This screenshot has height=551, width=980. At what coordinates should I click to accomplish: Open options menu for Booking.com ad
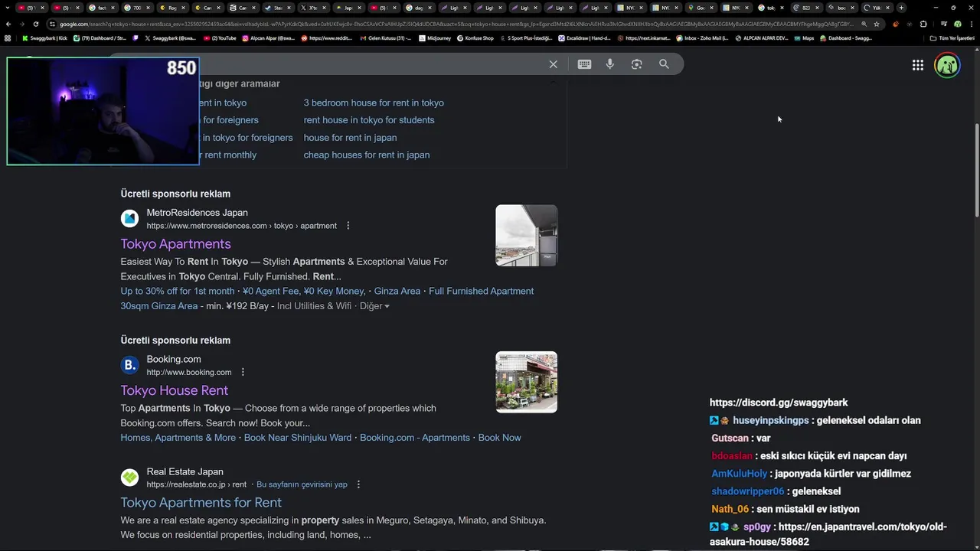pos(243,372)
